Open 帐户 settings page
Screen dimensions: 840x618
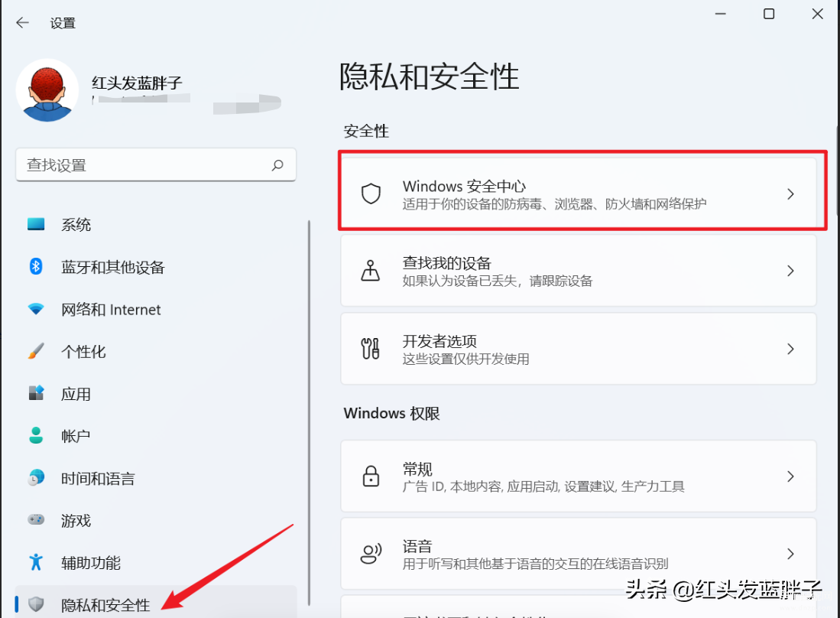click(76, 436)
